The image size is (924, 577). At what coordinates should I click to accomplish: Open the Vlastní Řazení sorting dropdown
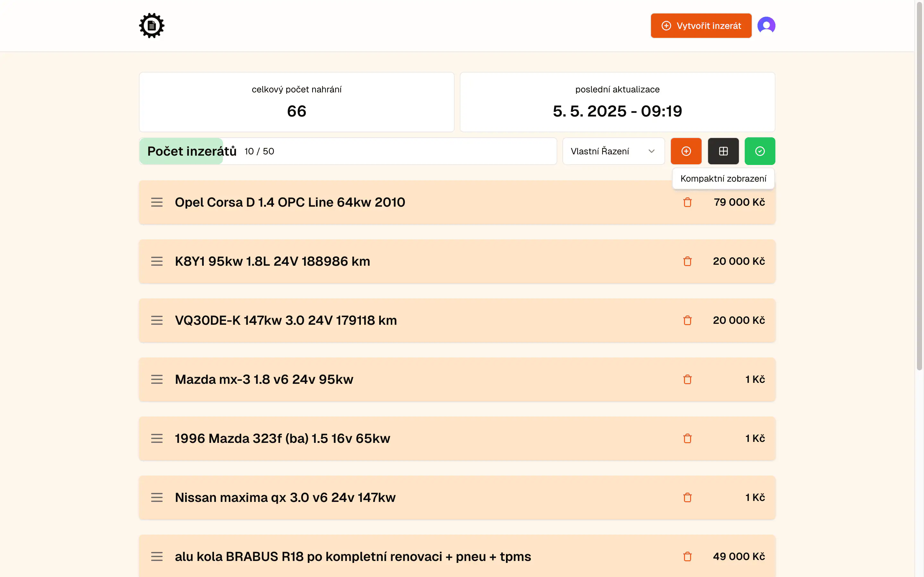(613, 151)
